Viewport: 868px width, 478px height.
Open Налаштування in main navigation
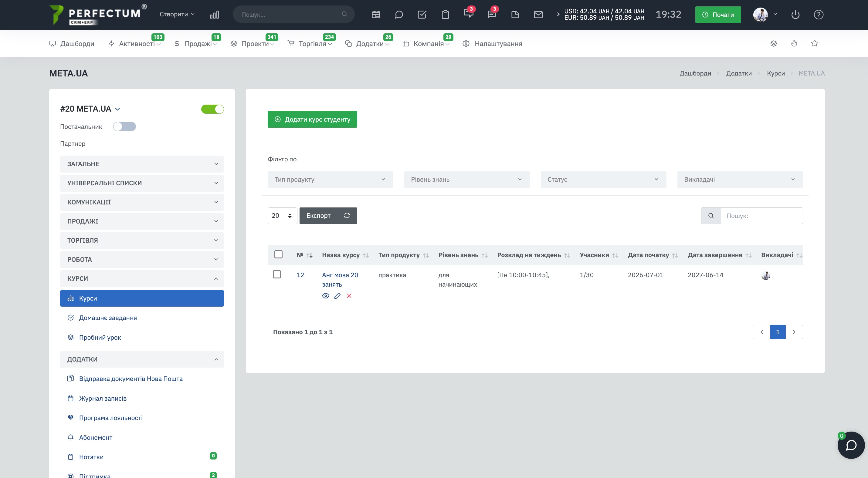[x=492, y=43]
